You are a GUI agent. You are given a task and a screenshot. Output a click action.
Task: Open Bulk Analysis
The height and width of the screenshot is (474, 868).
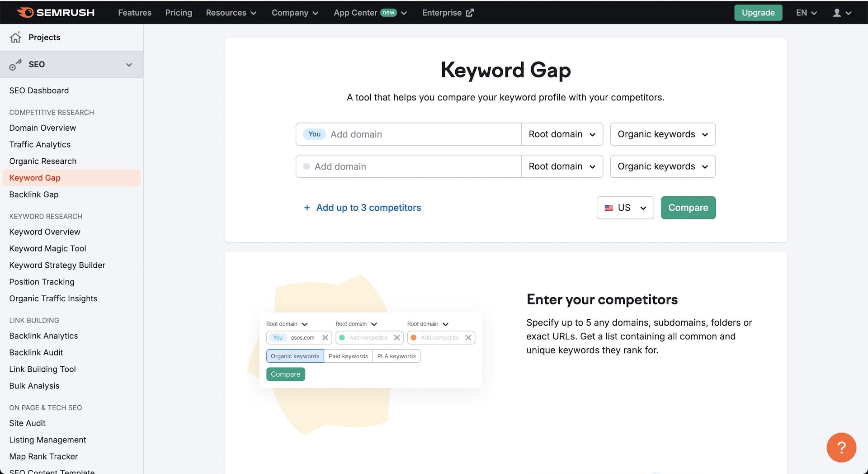(34, 386)
